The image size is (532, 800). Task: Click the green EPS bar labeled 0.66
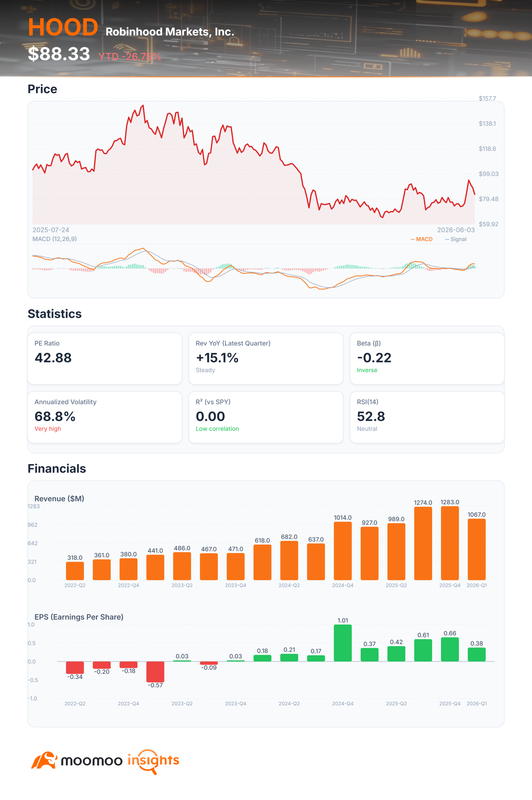pyautogui.click(x=450, y=649)
